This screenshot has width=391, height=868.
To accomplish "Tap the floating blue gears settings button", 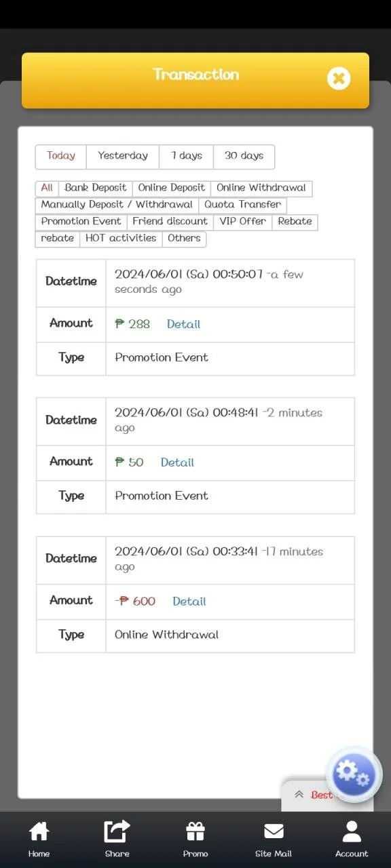I will [354, 775].
